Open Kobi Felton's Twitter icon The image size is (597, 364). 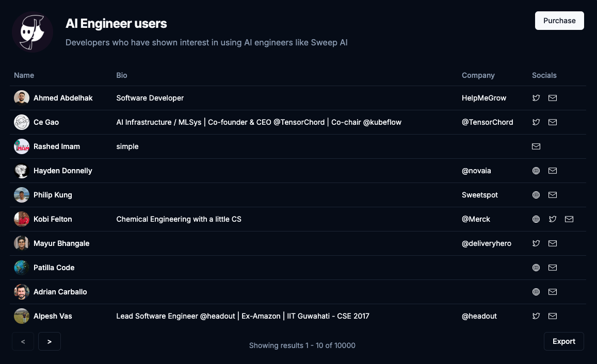pos(553,219)
